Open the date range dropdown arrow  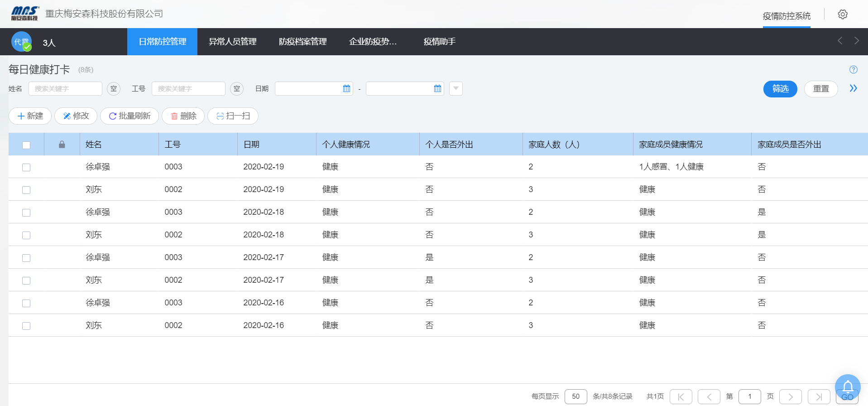[x=456, y=89]
